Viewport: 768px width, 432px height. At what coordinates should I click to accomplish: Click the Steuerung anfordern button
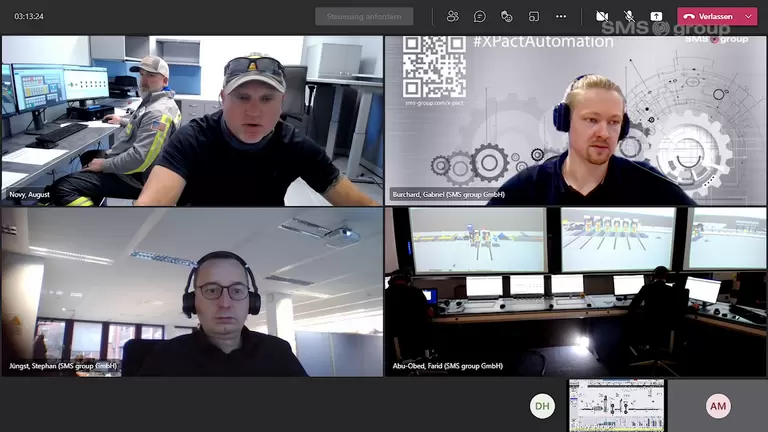coord(364,16)
